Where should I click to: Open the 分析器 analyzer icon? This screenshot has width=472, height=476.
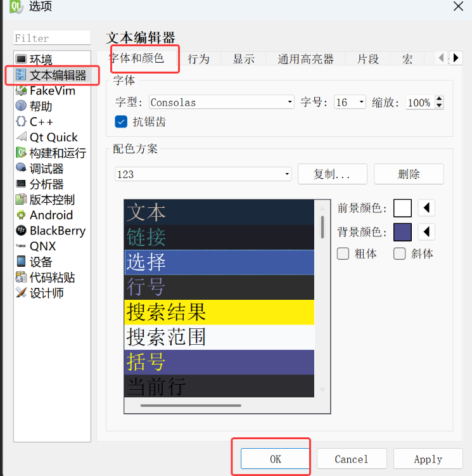pyautogui.click(x=21, y=183)
